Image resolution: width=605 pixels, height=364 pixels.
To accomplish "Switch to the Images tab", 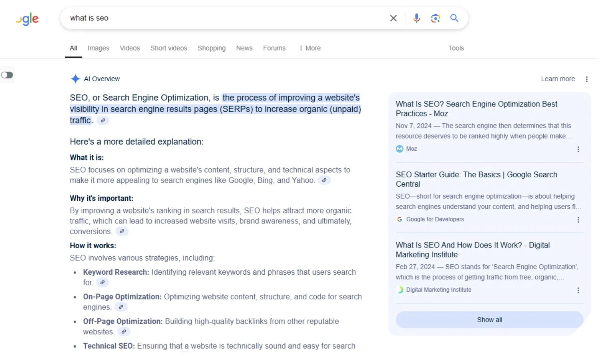I will point(98,48).
